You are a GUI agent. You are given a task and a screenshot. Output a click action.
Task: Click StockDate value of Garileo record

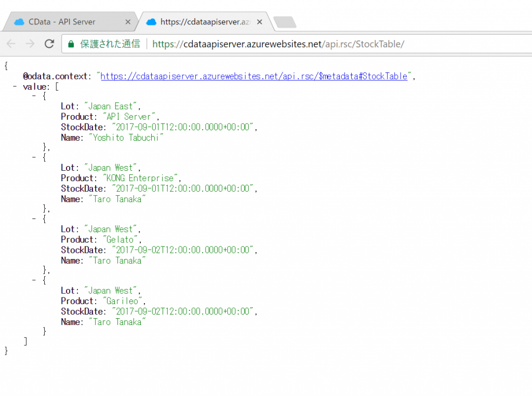(x=183, y=311)
